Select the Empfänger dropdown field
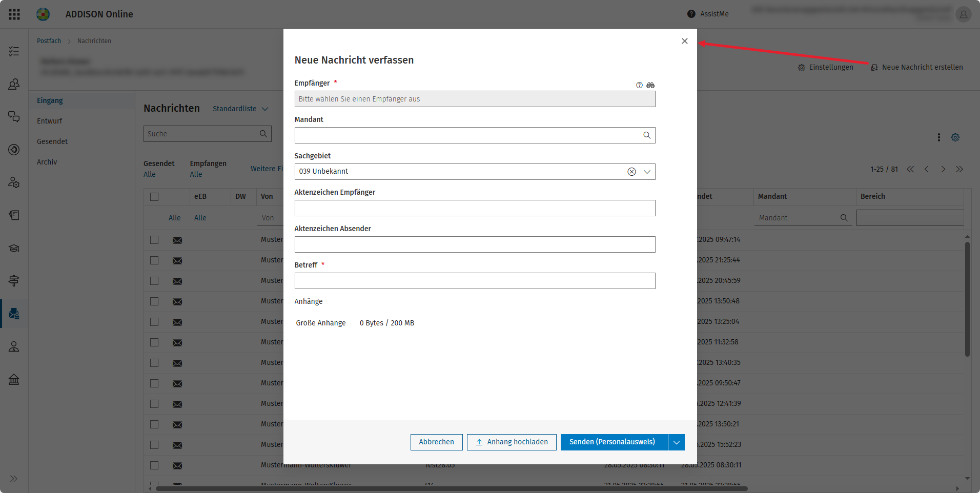 tap(475, 99)
